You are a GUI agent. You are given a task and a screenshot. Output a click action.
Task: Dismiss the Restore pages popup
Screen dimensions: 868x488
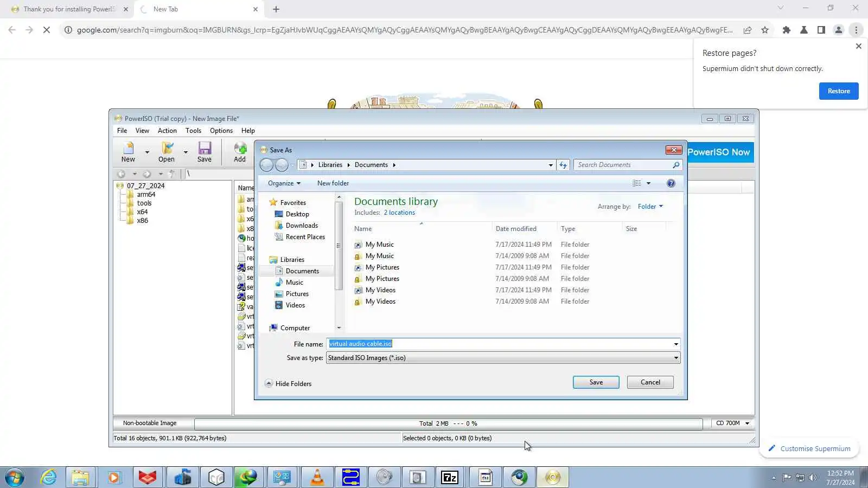(x=858, y=46)
